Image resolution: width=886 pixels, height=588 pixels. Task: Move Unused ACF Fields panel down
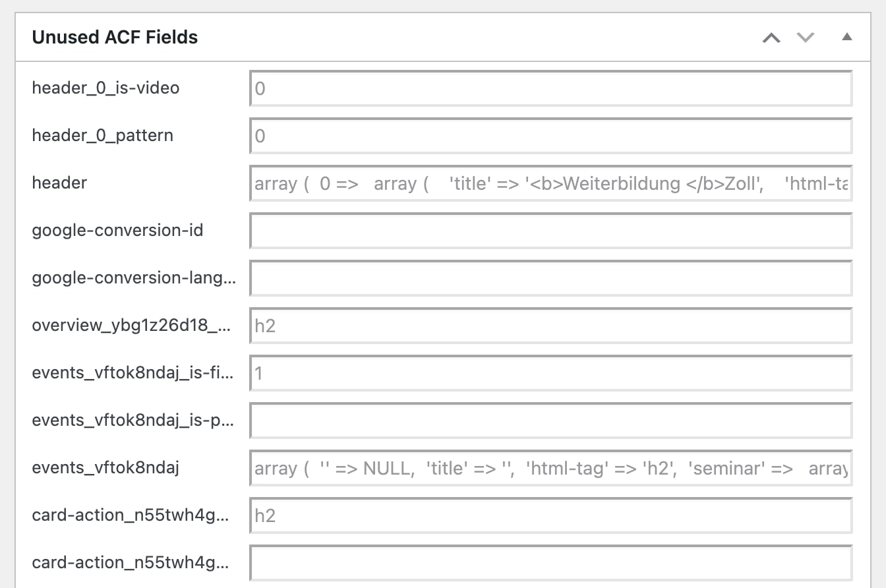click(806, 38)
